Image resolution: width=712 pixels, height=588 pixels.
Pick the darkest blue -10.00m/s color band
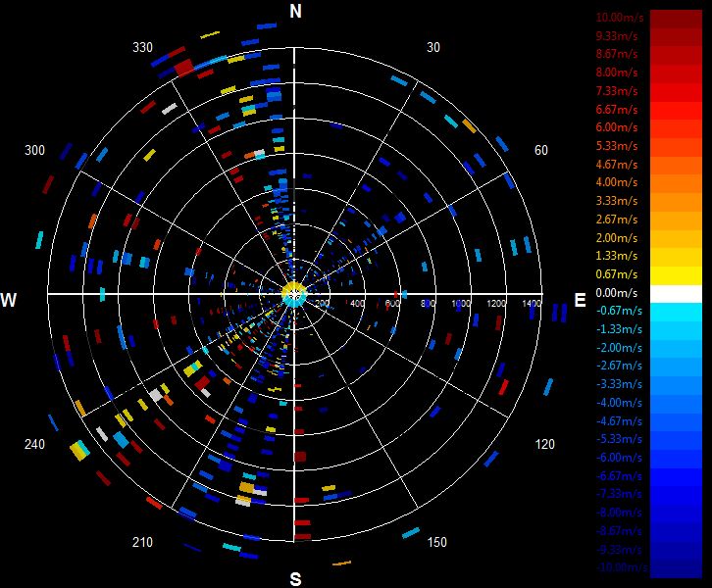click(x=676, y=568)
